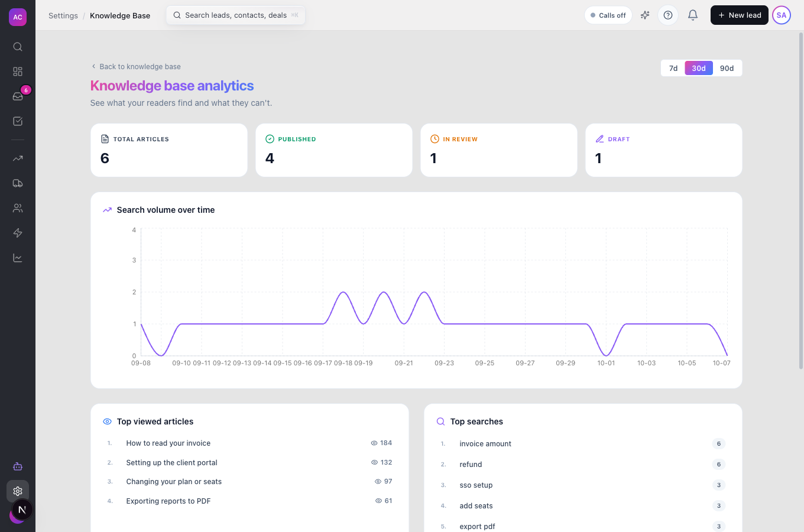Click the Published stat card
Image resolution: width=804 pixels, height=532 pixels.
[x=334, y=150]
